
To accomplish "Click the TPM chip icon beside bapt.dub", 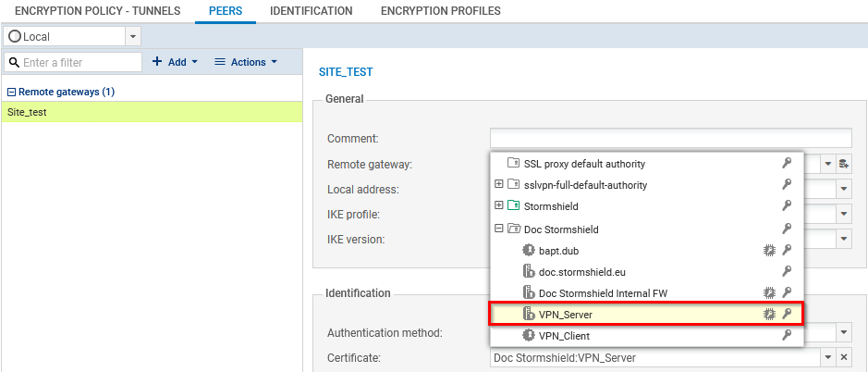I will (768, 250).
